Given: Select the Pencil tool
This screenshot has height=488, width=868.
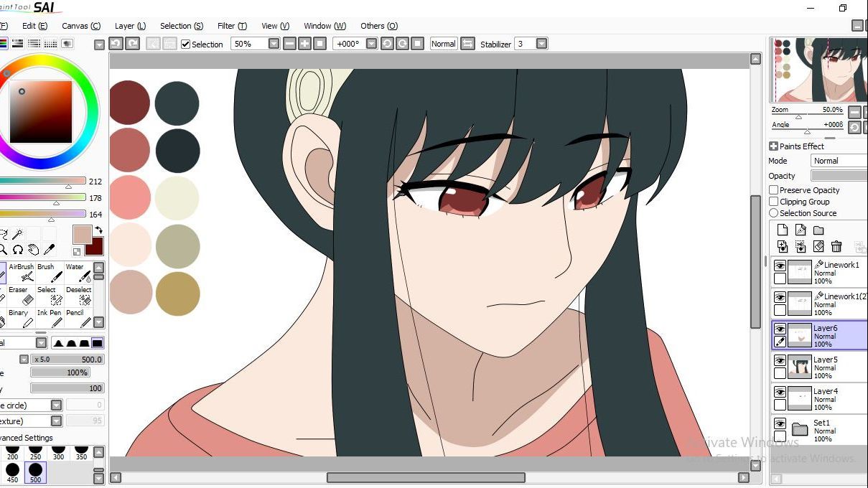Looking at the screenshot, I should (x=78, y=319).
